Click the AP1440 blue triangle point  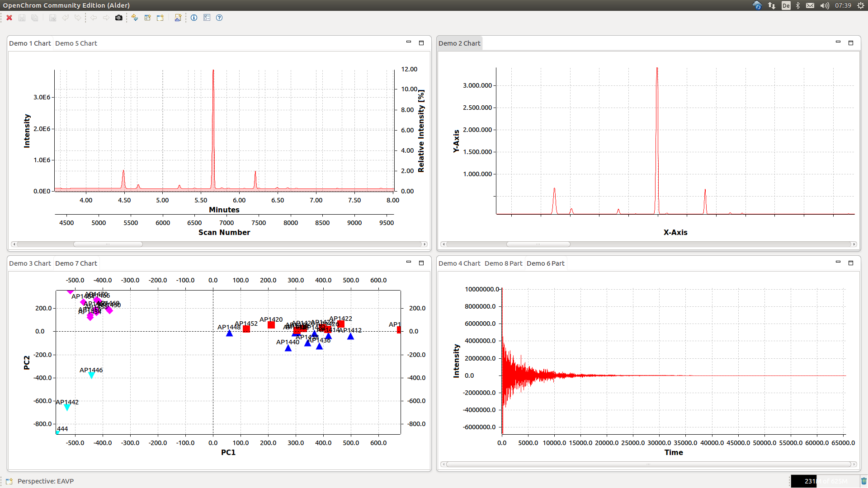pyautogui.click(x=288, y=348)
